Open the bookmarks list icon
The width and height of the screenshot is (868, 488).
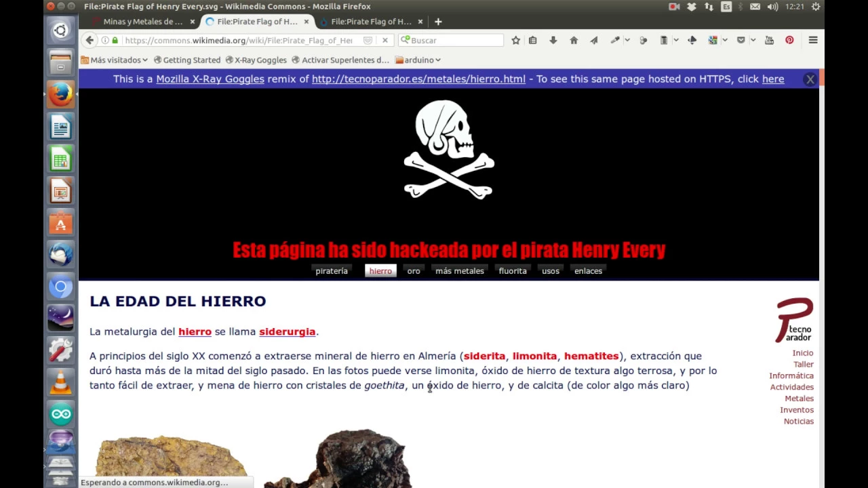point(533,40)
